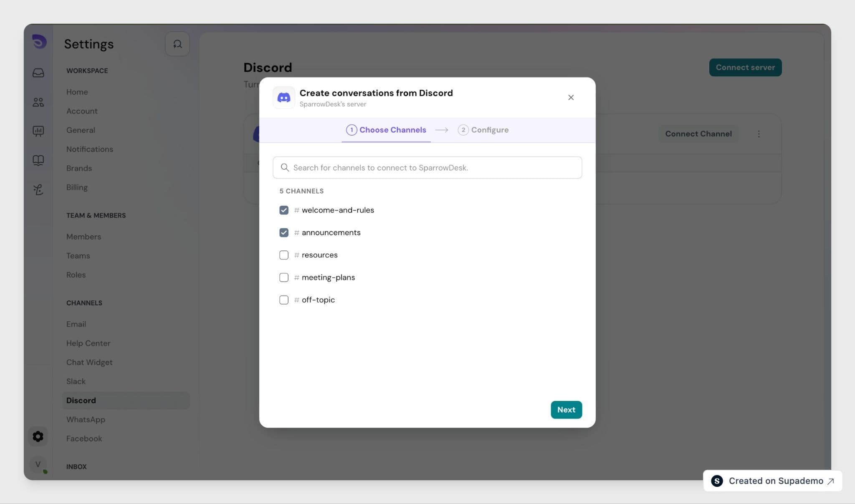Click the SparrowDesk's server subtitle
The height and width of the screenshot is (504, 855).
click(333, 104)
